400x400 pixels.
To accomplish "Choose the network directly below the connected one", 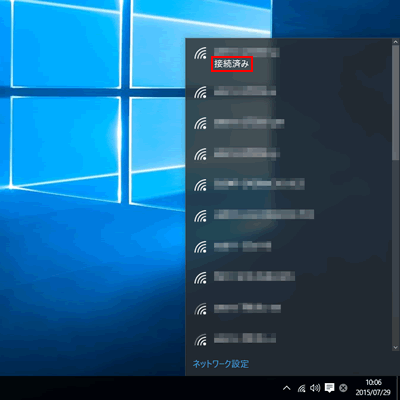I will [x=289, y=92].
